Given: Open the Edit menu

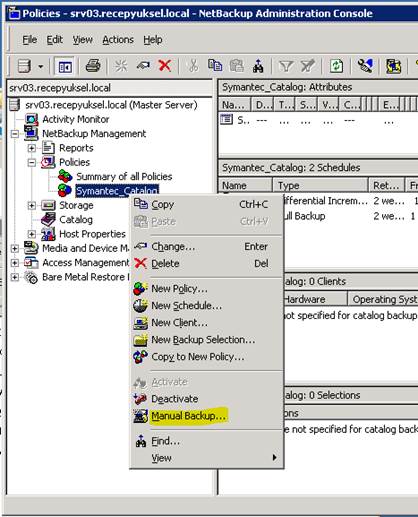Looking at the screenshot, I should click(x=54, y=40).
